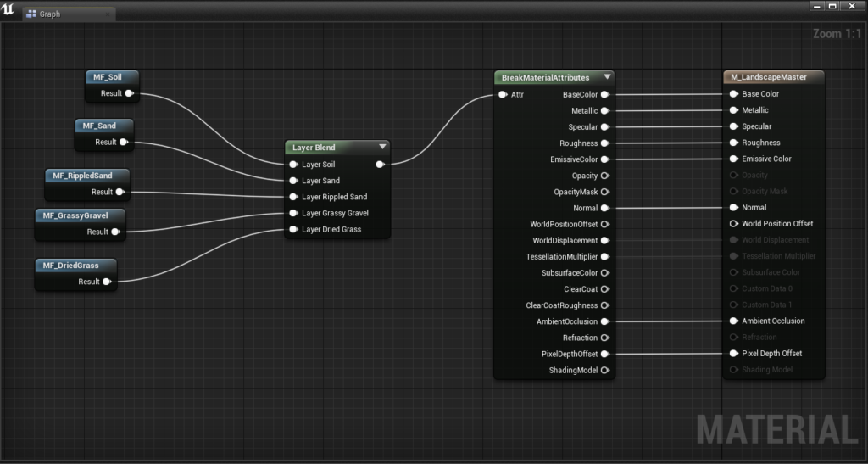Click the disabled Shading Model label
This screenshot has height=464, width=868.
[767, 369]
